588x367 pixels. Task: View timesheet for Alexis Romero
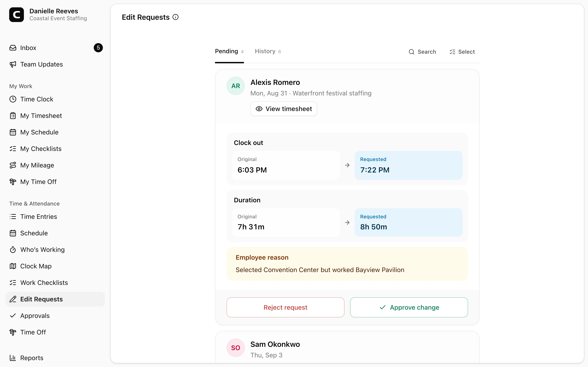tap(284, 109)
